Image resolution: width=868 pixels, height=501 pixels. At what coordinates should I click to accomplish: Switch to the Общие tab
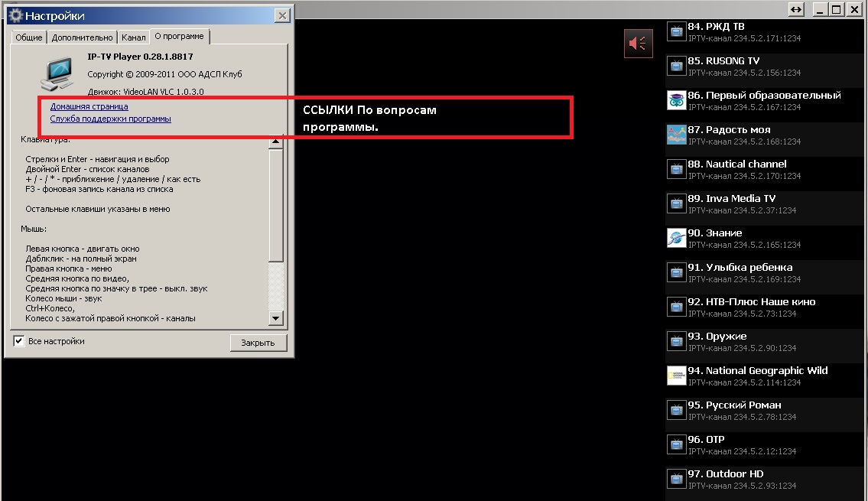29,37
